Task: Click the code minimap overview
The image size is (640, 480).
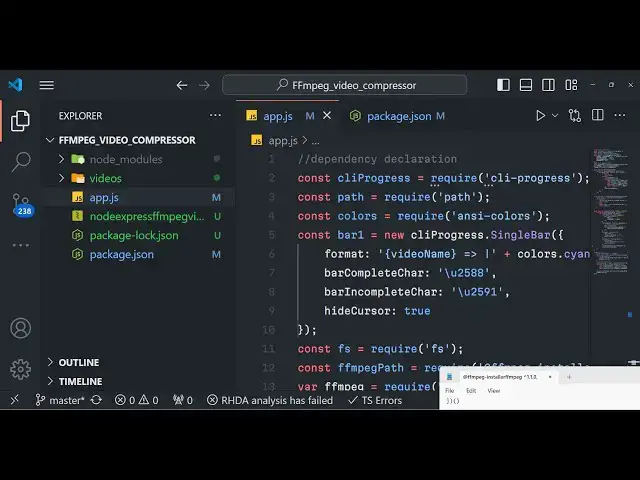Action: coord(611,212)
